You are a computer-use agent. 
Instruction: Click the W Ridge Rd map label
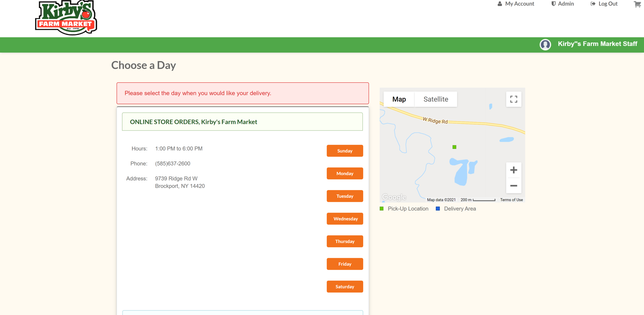pos(435,120)
